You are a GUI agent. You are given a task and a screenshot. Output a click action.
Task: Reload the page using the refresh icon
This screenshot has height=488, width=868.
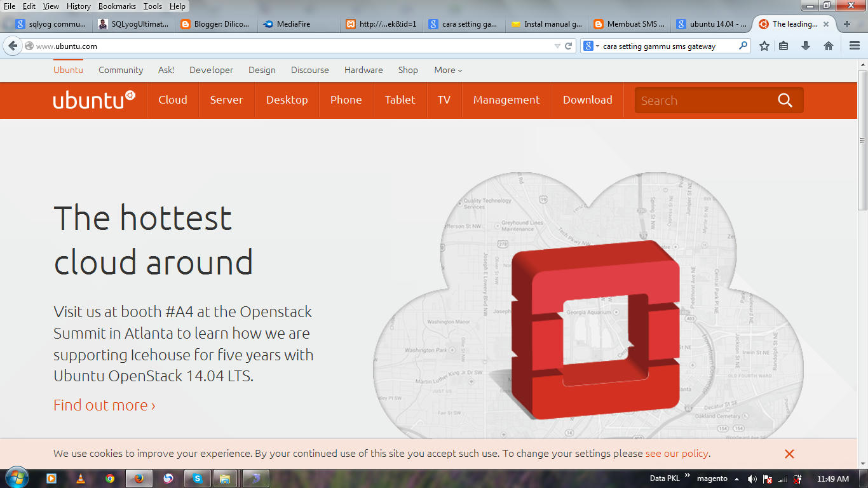569,46
